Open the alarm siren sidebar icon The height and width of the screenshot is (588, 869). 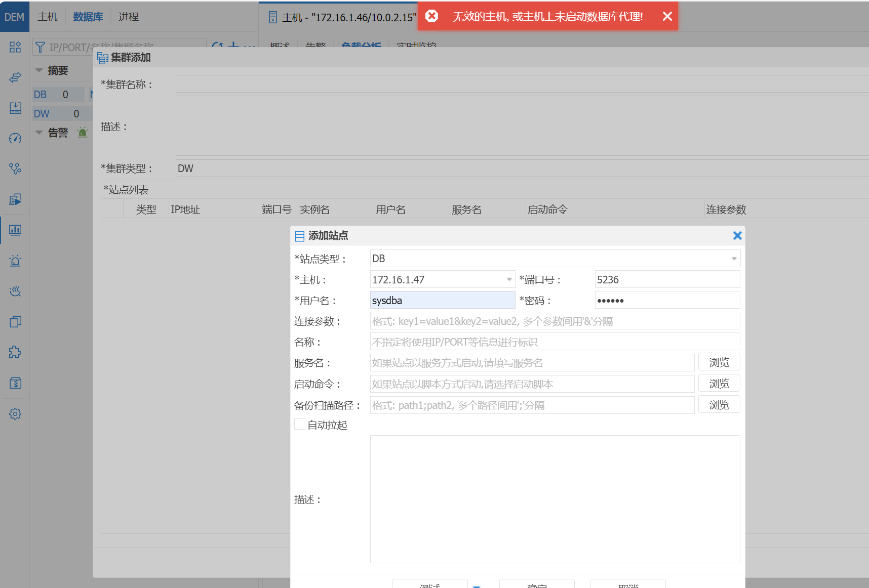click(x=15, y=261)
